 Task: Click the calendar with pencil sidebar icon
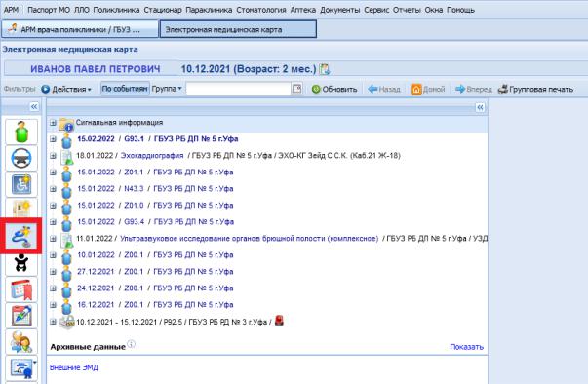(21, 316)
